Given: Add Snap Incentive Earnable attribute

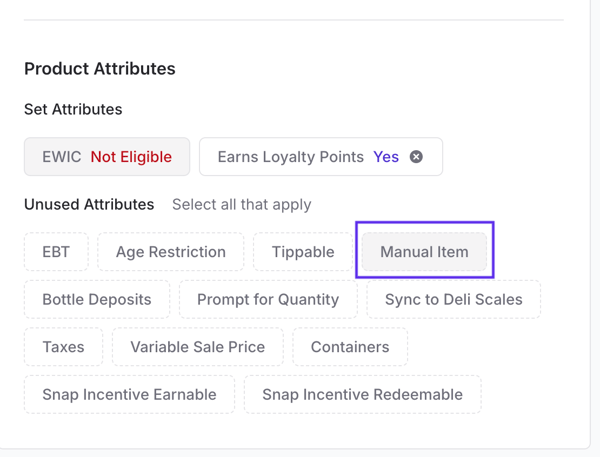Looking at the screenshot, I should [x=129, y=394].
